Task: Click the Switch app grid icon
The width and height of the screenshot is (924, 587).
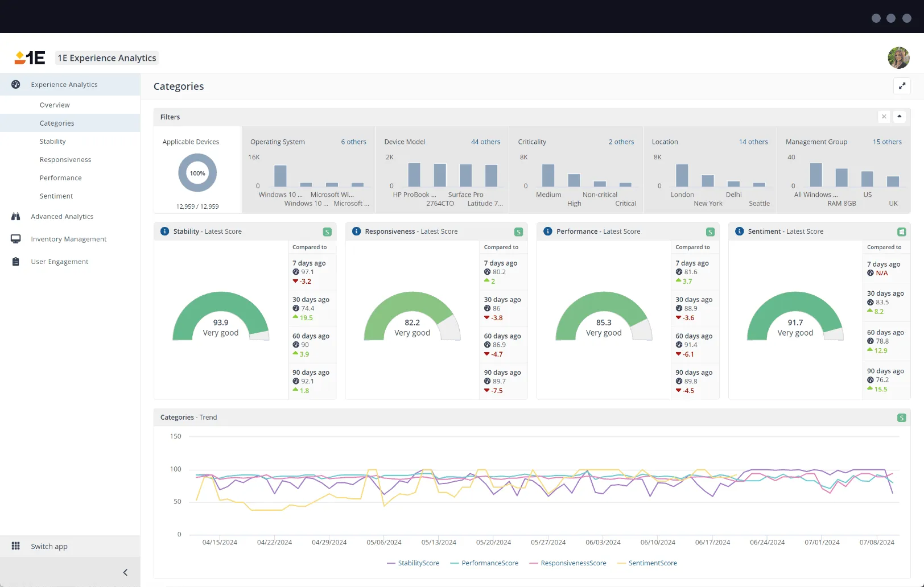Action: tap(17, 546)
